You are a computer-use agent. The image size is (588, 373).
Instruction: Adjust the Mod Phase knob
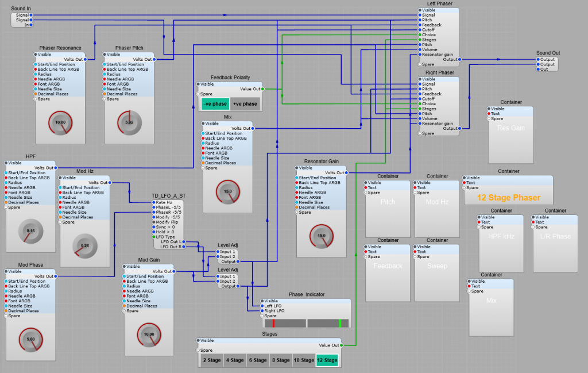click(30, 339)
